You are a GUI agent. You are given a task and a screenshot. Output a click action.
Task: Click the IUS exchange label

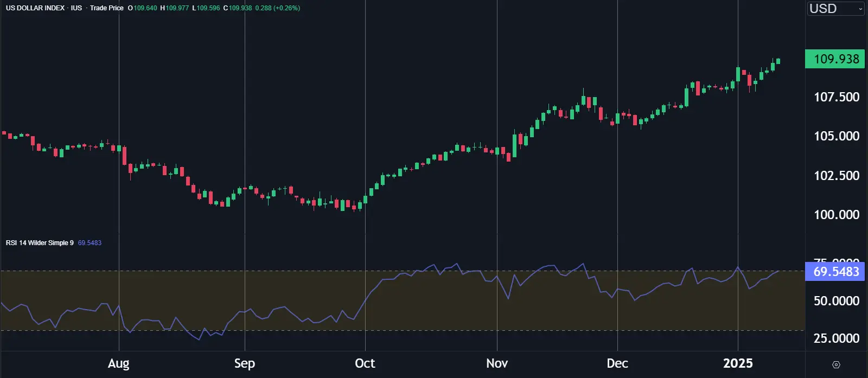pos(76,8)
